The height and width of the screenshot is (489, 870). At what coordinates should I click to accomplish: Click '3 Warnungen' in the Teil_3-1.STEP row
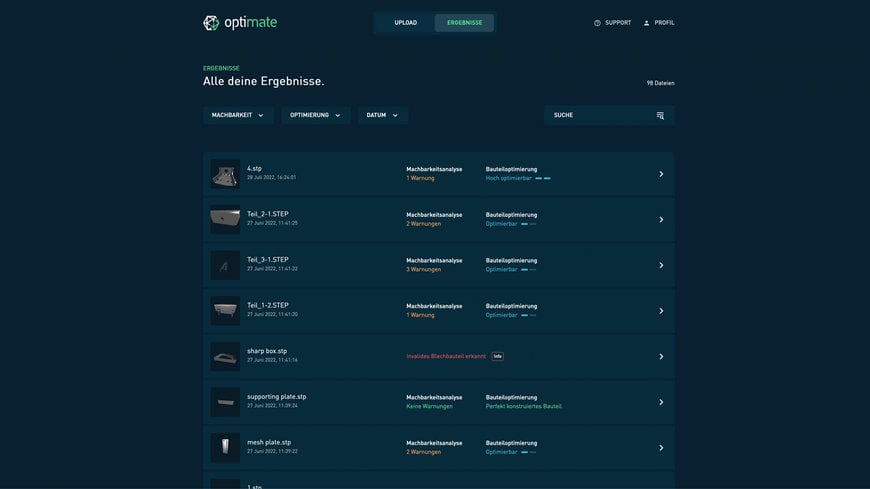point(423,269)
